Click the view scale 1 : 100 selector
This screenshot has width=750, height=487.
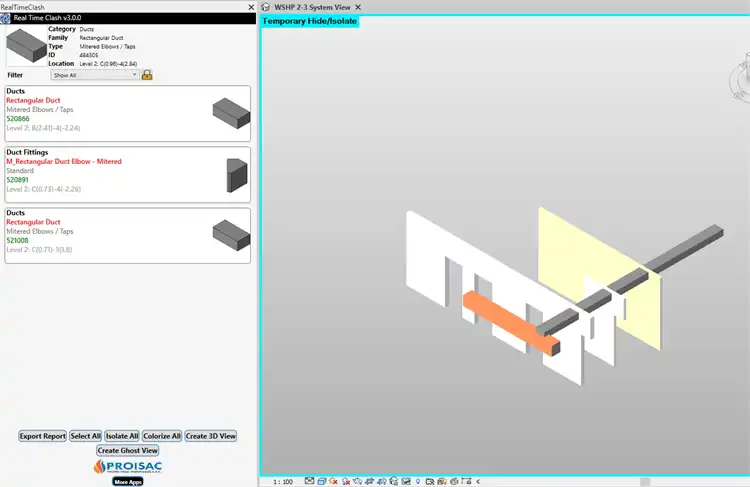point(285,481)
